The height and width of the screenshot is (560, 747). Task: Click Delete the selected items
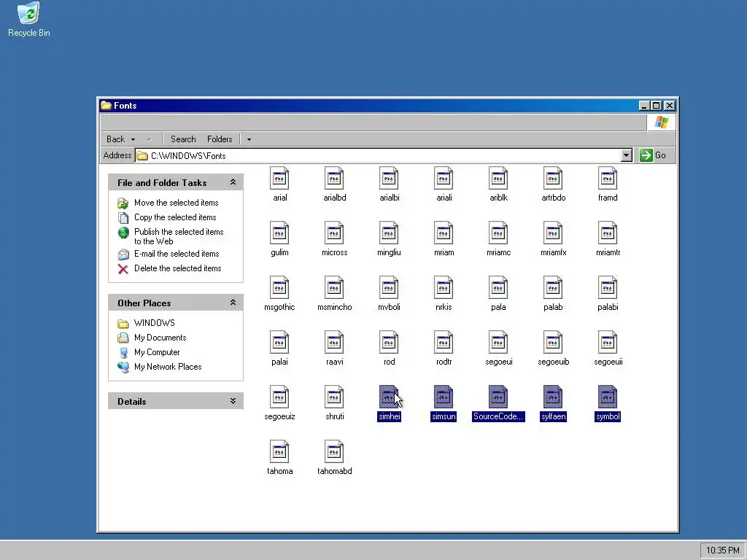(x=178, y=268)
